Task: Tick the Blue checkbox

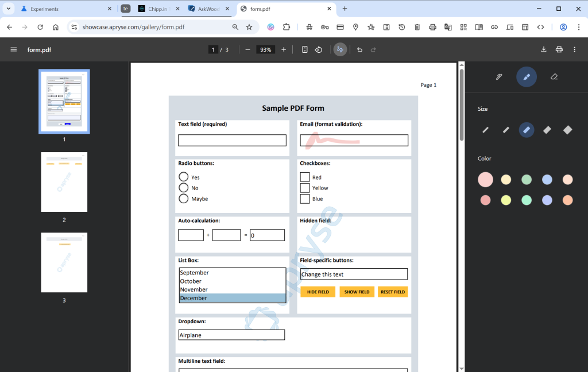Action: (305, 199)
